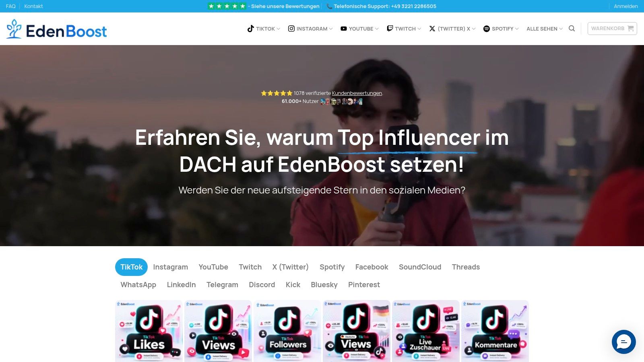Switch to the Instagram category tab
Screen dimensions: 644x362
pyautogui.click(x=170, y=267)
